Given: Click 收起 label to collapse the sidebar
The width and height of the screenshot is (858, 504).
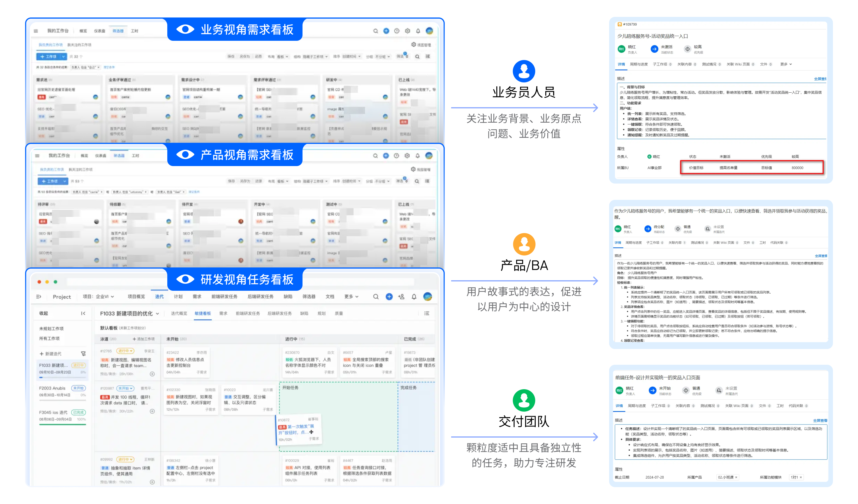Looking at the screenshot, I should coord(44,313).
